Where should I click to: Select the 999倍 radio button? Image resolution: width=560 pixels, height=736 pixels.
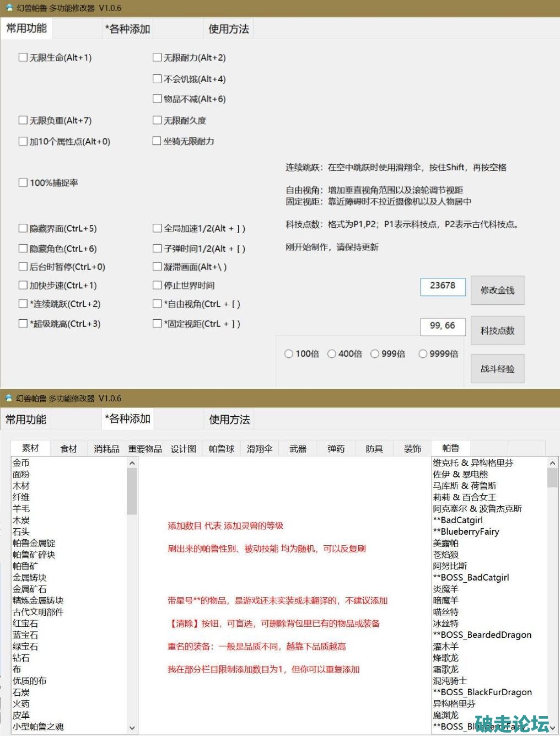pos(375,354)
